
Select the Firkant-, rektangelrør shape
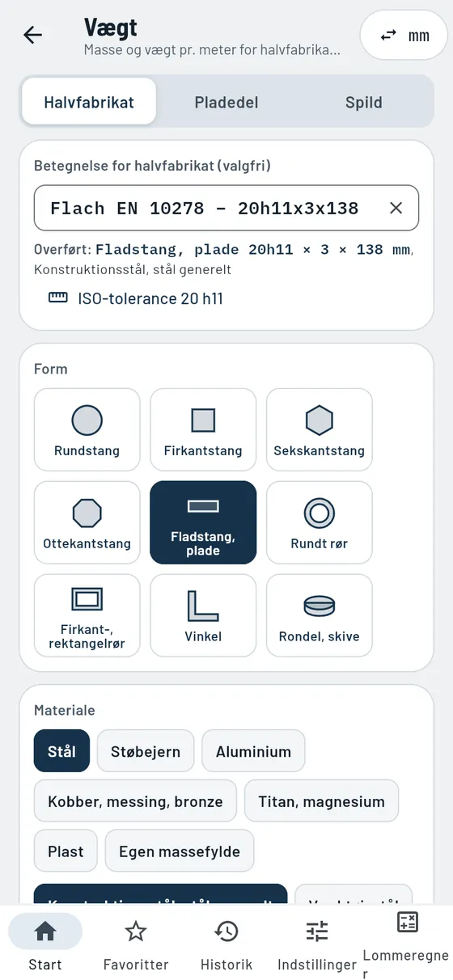click(x=87, y=615)
